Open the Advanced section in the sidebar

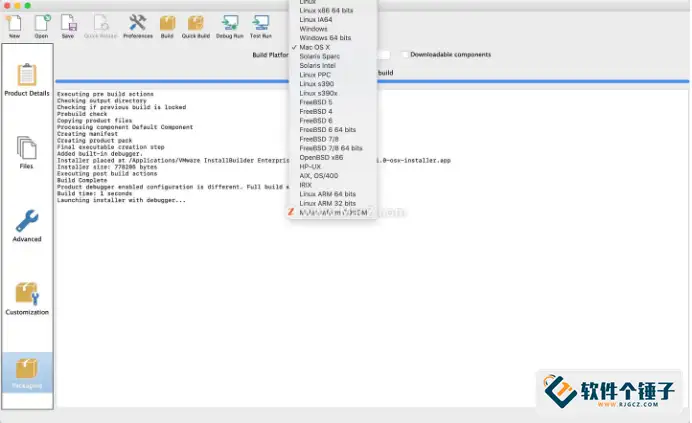point(27,226)
